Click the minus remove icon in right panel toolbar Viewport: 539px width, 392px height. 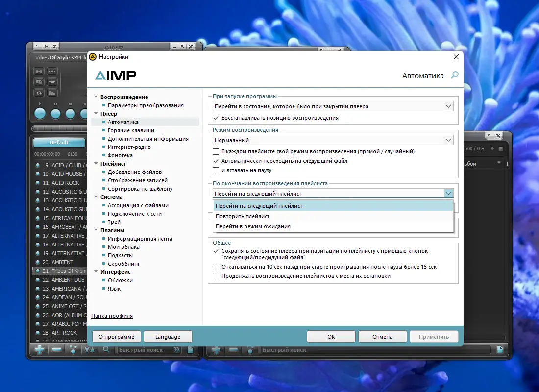[233, 350]
